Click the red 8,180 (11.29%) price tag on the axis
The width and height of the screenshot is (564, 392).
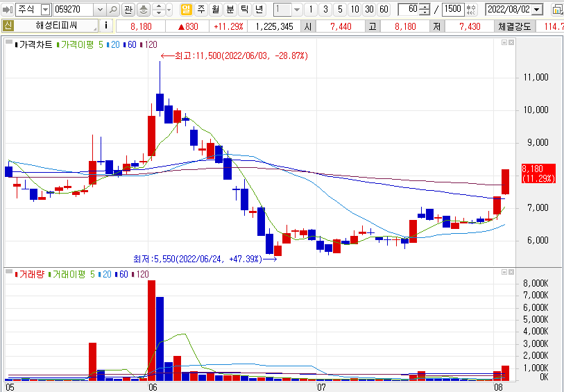[x=538, y=173]
